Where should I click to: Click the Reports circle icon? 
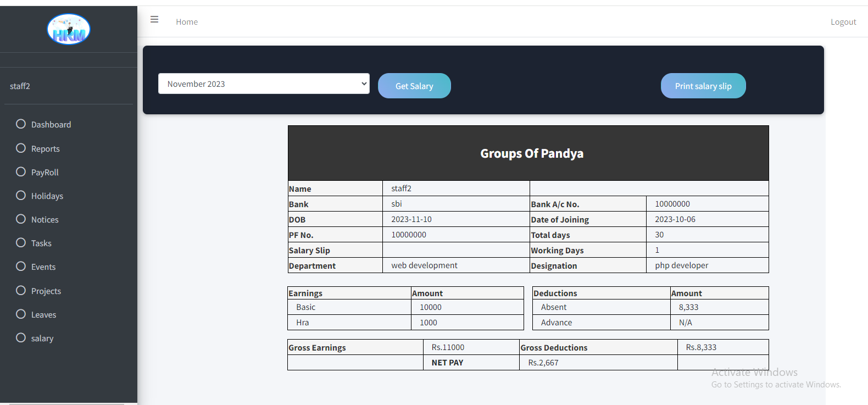[21, 148]
